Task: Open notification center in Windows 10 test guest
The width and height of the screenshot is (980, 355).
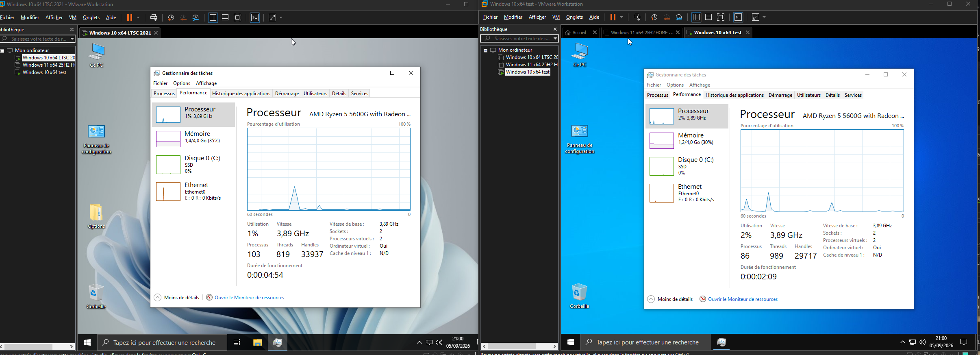Action: coord(964,342)
